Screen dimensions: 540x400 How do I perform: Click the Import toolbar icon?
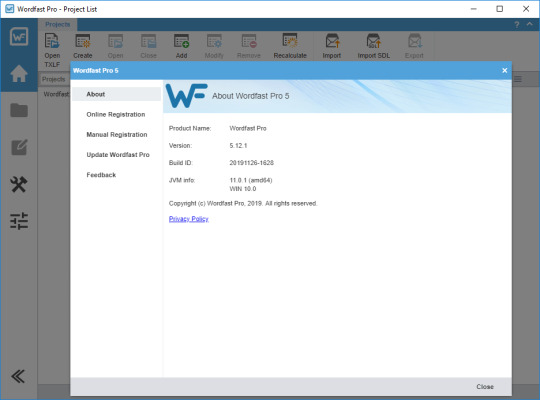[332, 46]
